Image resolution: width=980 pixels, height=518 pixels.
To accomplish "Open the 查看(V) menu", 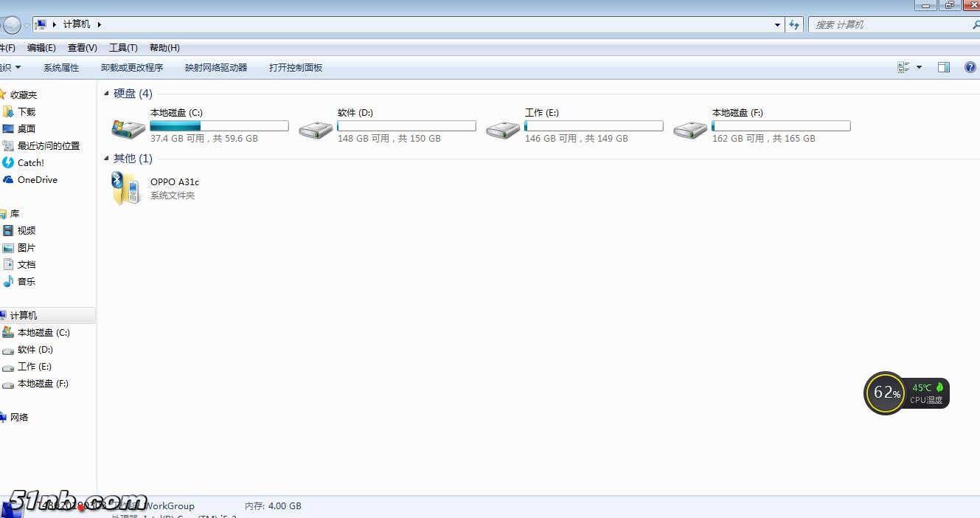I will (x=82, y=48).
